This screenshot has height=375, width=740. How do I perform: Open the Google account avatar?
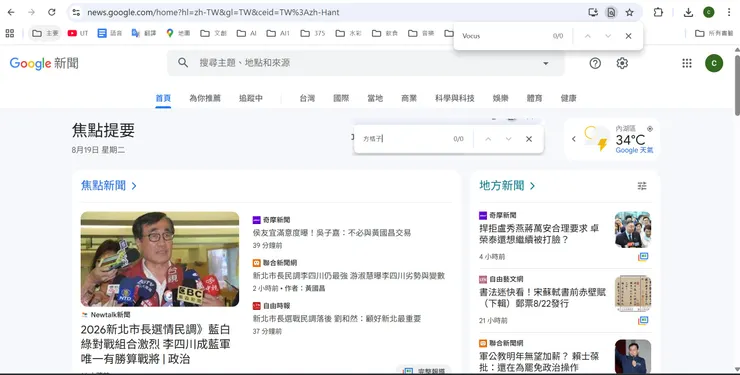click(x=714, y=63)
